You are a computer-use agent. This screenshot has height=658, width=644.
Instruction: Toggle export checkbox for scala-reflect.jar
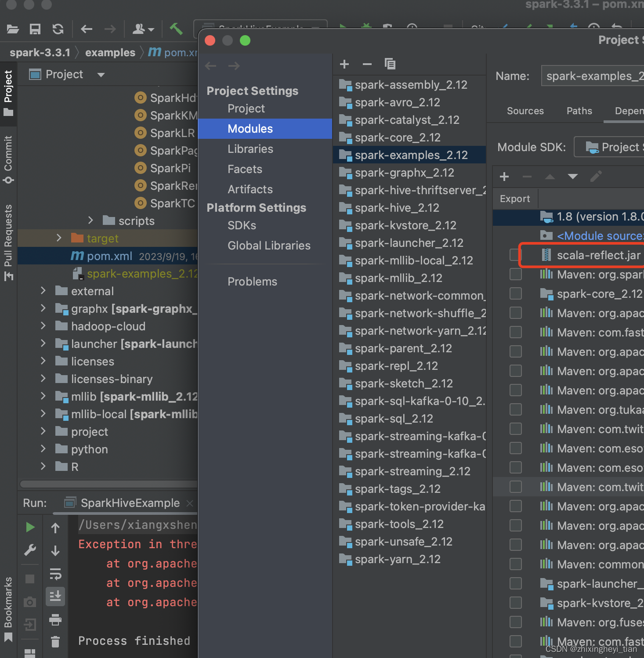coord(515,255)
